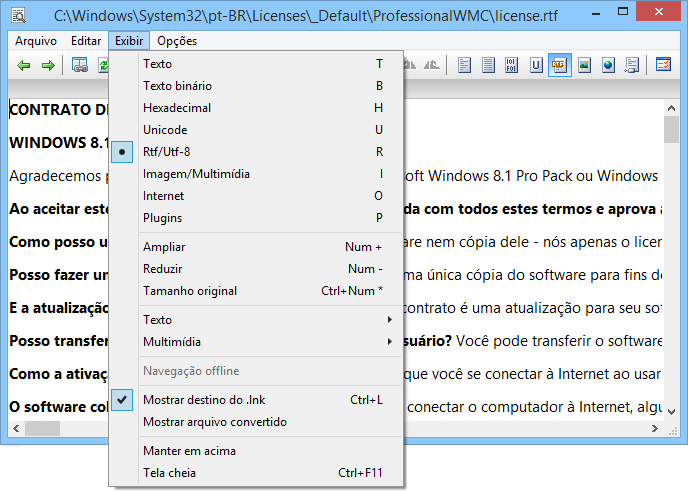
Task: Go forward with the green right arrow
Action: (x=48, y=66)
